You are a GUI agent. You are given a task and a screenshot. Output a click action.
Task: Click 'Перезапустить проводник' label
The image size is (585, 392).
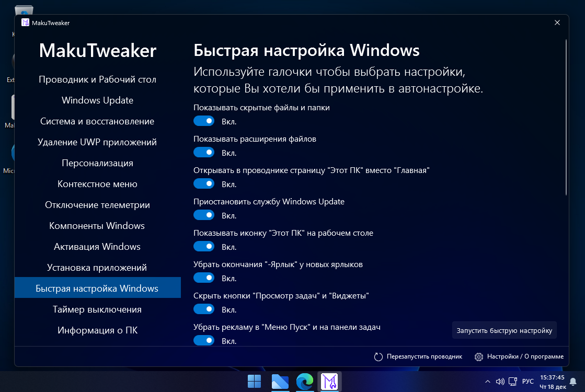424,356
